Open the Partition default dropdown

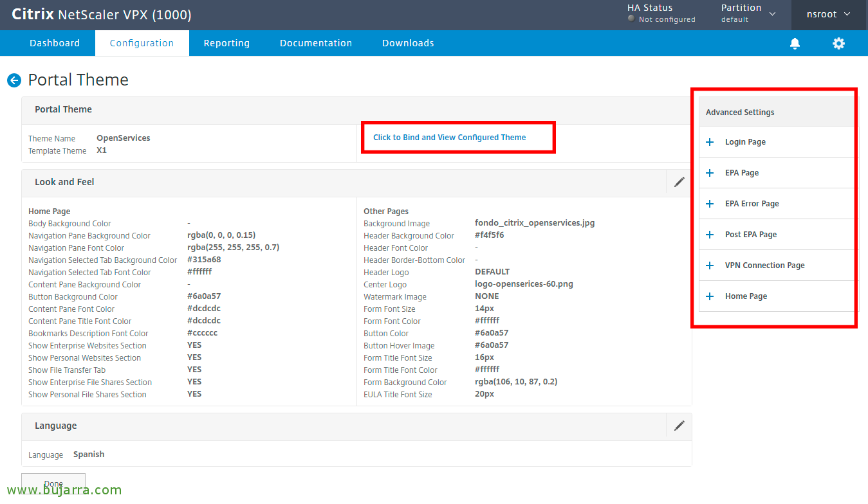(x=748, y=14)
